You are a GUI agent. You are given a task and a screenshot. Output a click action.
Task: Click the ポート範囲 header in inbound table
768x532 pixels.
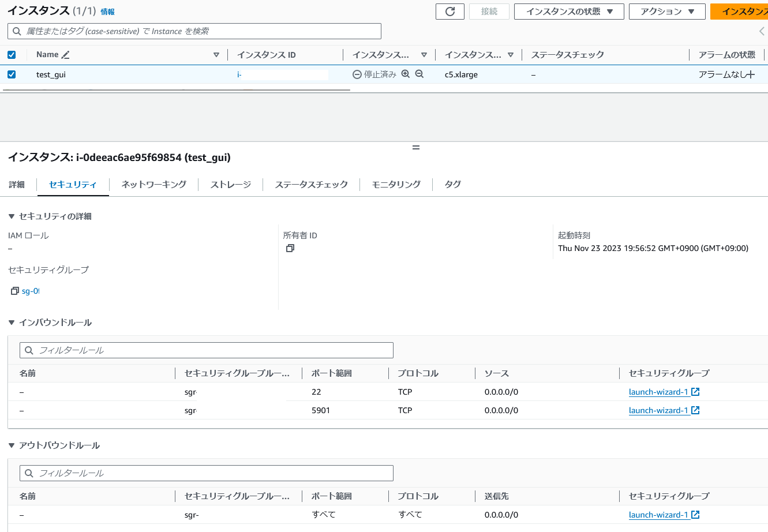coord(332,373)
